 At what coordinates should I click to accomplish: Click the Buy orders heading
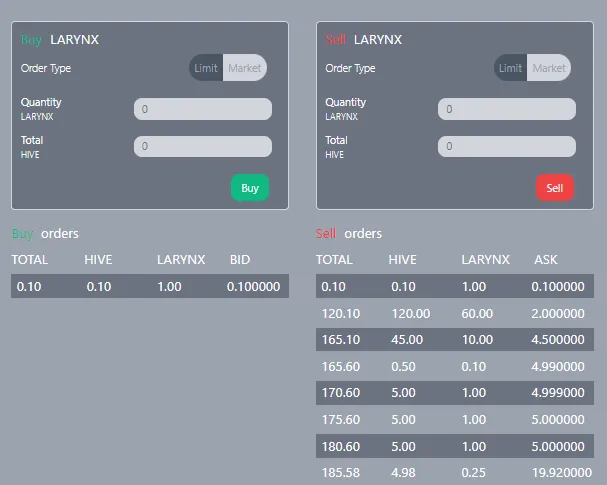point(45,233)
